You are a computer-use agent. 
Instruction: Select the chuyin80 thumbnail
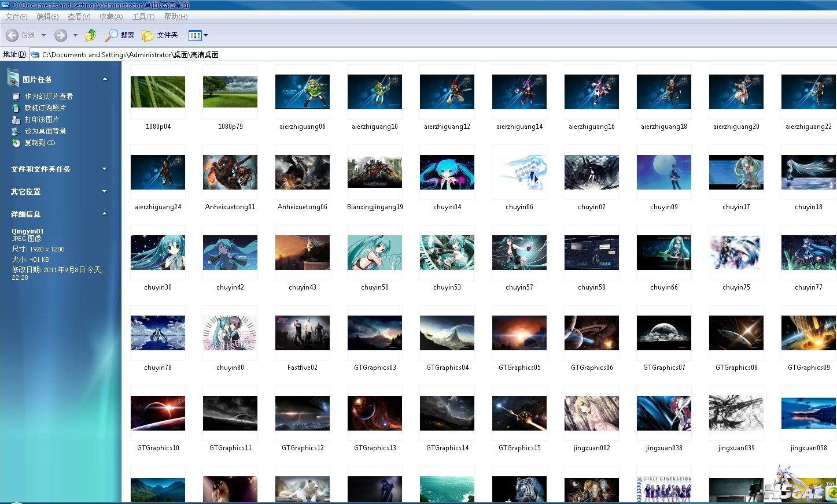point(230,333)
